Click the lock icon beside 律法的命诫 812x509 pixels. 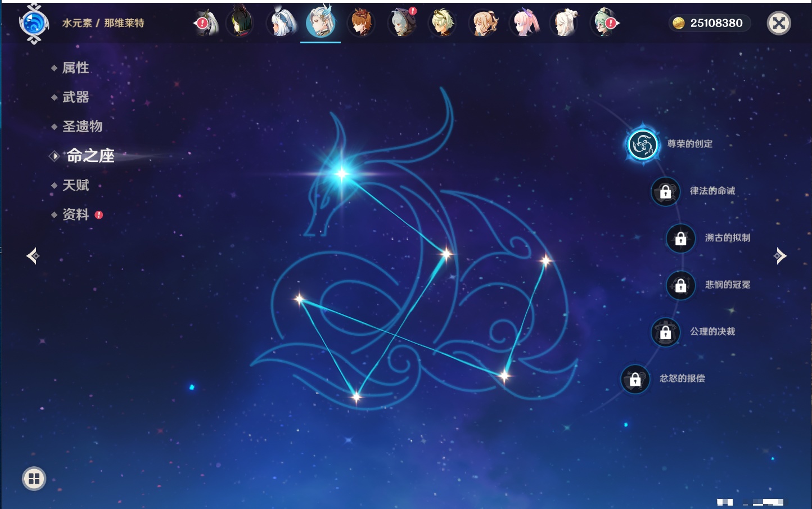point(665,192)
